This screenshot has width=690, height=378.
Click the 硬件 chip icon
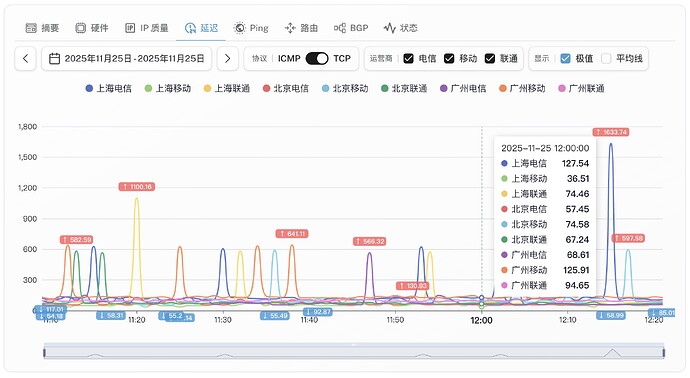(x=81, y=28)
